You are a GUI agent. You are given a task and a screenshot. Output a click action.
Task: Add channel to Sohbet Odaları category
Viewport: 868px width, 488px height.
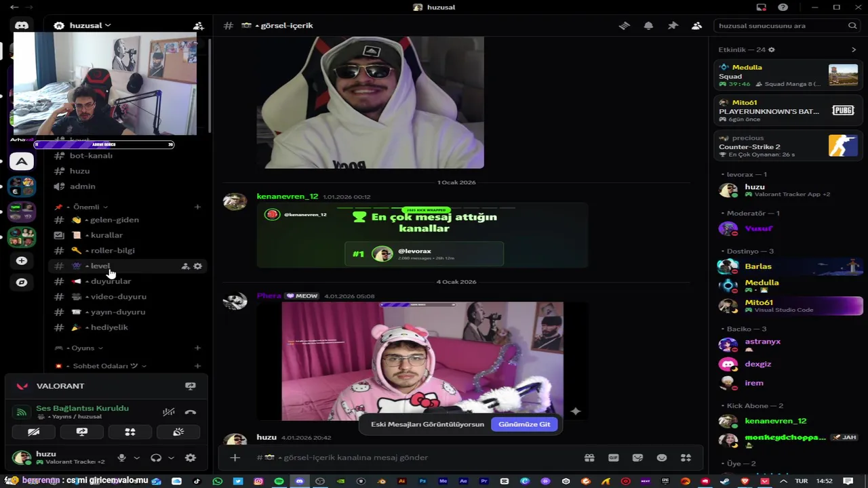tap(197, 366)
